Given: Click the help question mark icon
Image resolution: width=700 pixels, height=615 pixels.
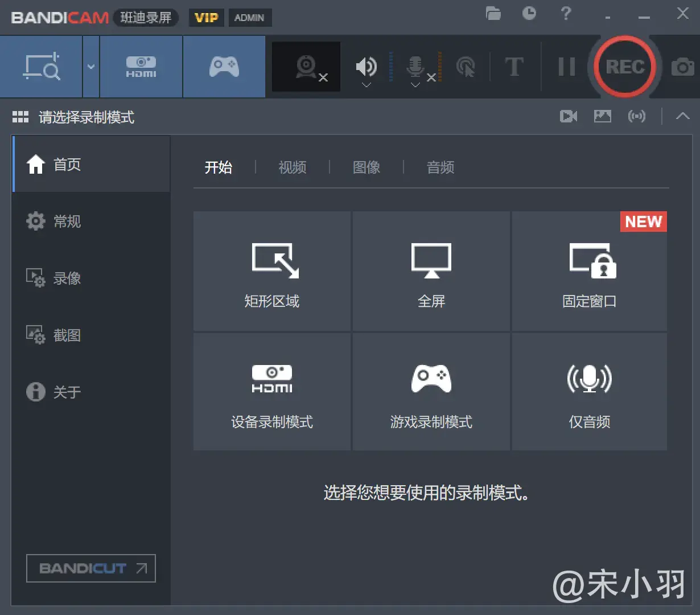Looking at the screenshot, I should click(566, 14).
